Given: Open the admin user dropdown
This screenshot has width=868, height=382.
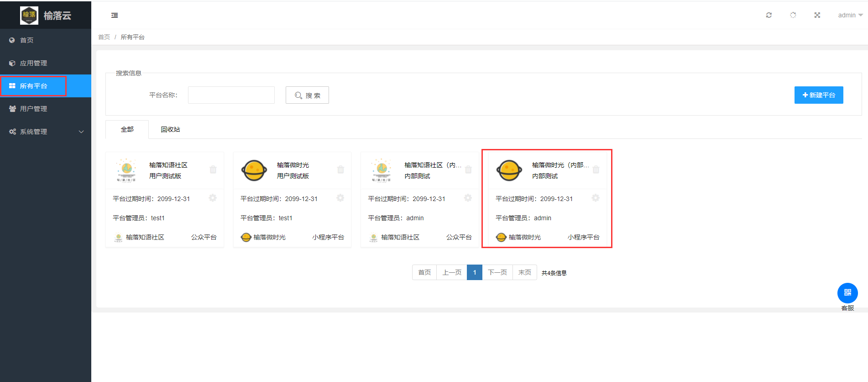Looking at the screenshot, I should [850, 15].
